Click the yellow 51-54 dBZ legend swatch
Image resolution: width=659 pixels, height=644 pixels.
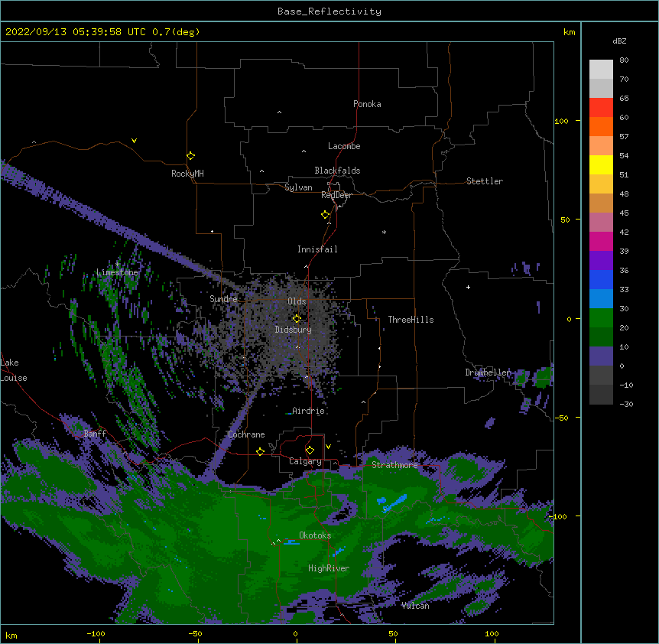click(x=601, y=165)
